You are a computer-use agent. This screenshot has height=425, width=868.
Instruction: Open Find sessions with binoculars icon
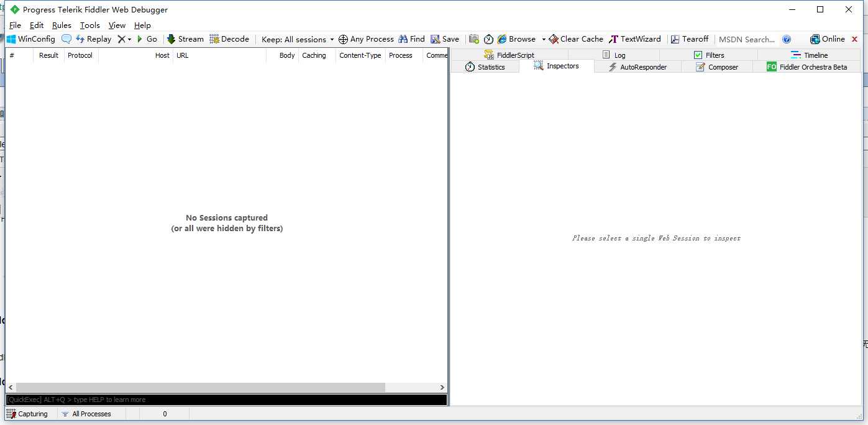(x=411, y=39)
